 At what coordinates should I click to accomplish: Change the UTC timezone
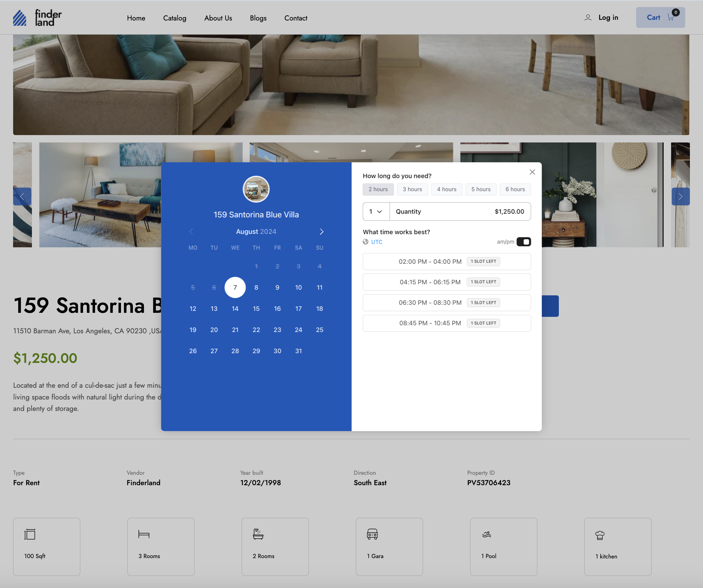[377, 242]
